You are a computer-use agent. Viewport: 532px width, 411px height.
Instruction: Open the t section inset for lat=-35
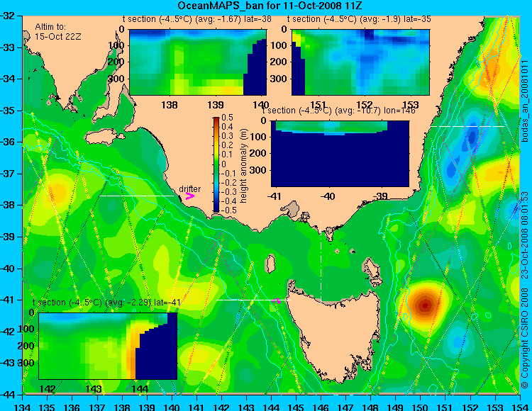click(360, 62)
